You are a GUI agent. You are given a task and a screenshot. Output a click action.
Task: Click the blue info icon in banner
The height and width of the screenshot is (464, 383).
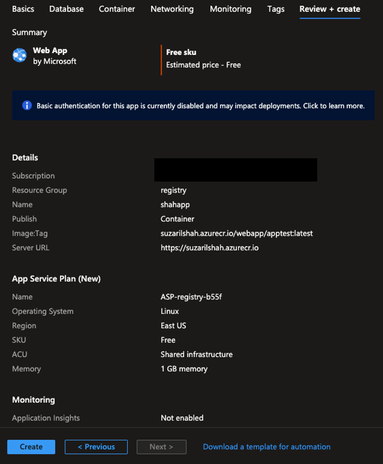pyautogui.click(x=27, y=106)
